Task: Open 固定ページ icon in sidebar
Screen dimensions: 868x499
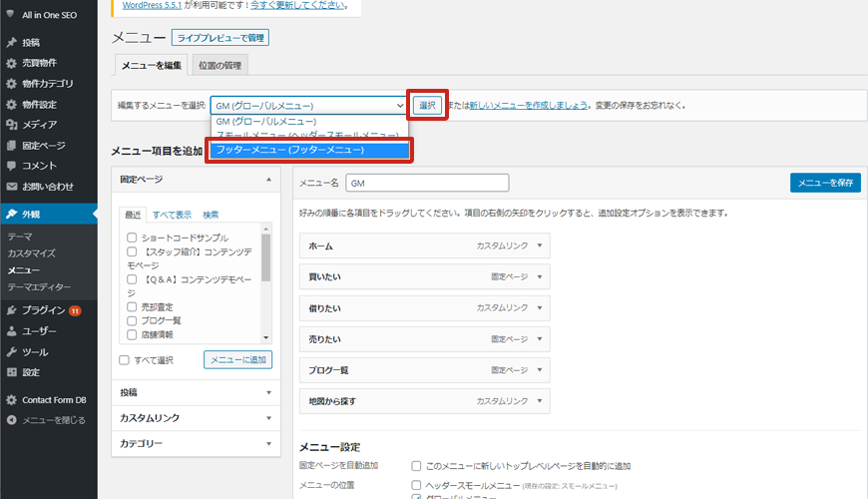Action: (11, 146)
